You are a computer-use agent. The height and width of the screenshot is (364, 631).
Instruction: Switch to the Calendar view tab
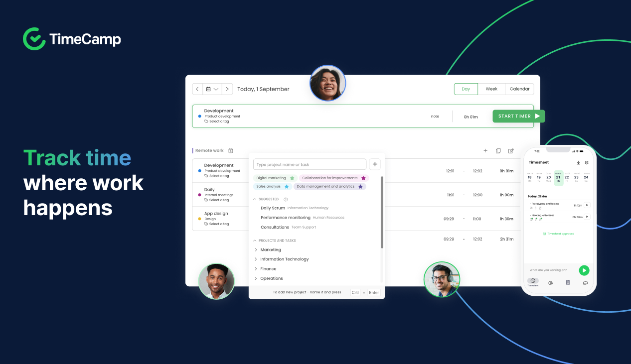pos(519,89)
